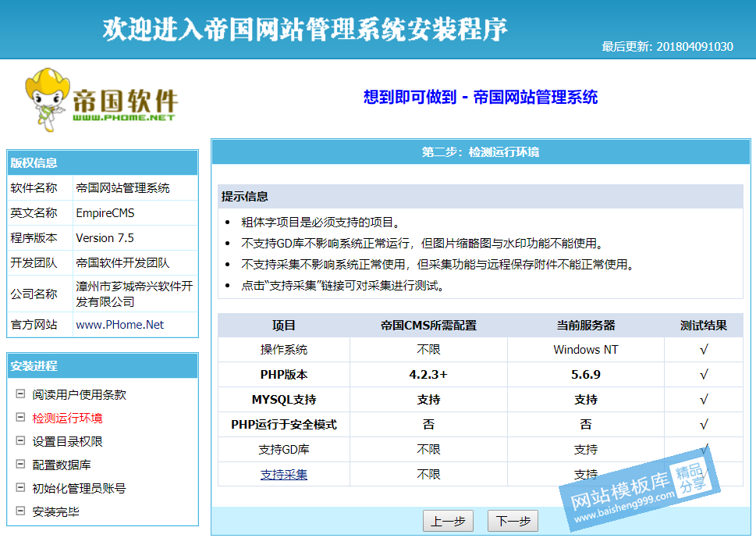
Task: Click the hint 粗体字项目是必须支持的项目
Action: (x=321, y=223)
